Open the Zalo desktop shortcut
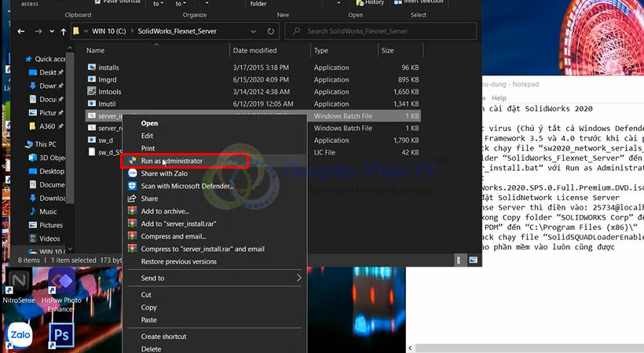This screenshot has width=644, height=353. 20,337
